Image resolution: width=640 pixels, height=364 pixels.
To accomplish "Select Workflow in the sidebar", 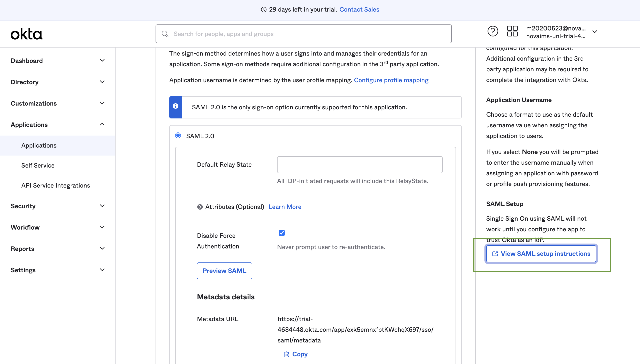I will click(x=25, y=227).
